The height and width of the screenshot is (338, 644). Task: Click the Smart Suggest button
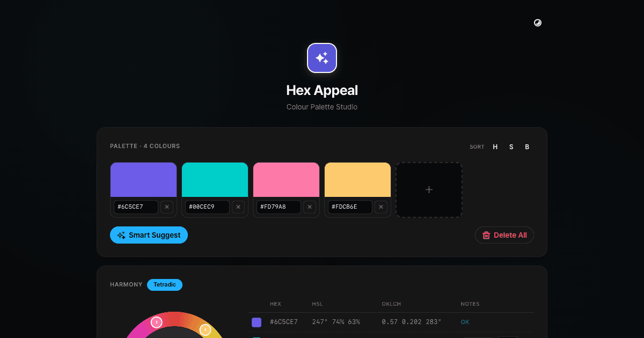(x=149, y=235)
